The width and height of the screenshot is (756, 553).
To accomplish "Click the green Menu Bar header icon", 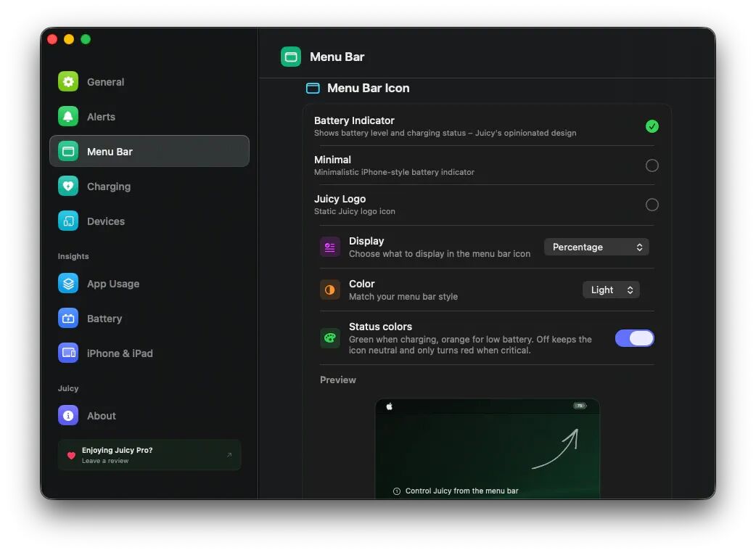I will pyautogui.click(x=291, y=57).
